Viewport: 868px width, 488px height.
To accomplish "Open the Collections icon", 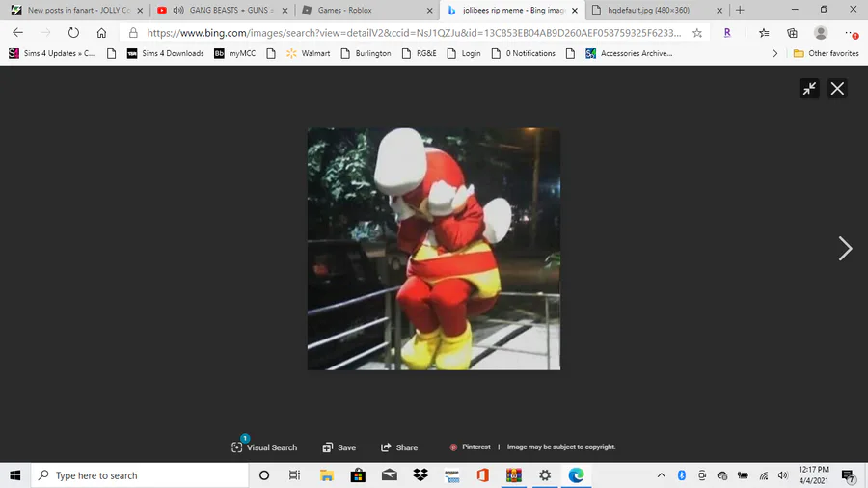I will click(792, 33).
